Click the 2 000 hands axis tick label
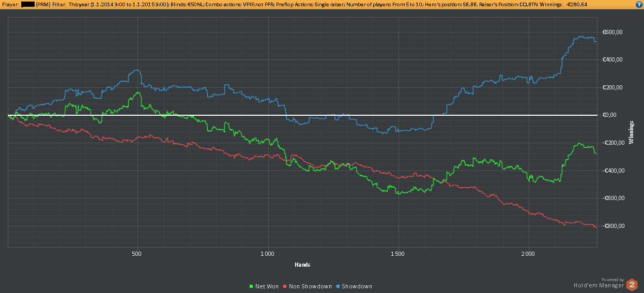644x293 pixels. [528, 254]
